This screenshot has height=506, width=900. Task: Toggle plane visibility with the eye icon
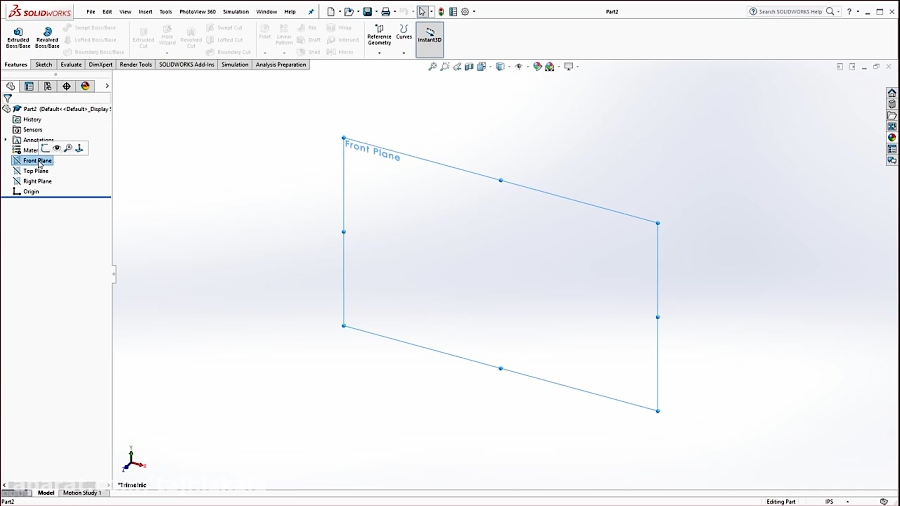point(57,149)
